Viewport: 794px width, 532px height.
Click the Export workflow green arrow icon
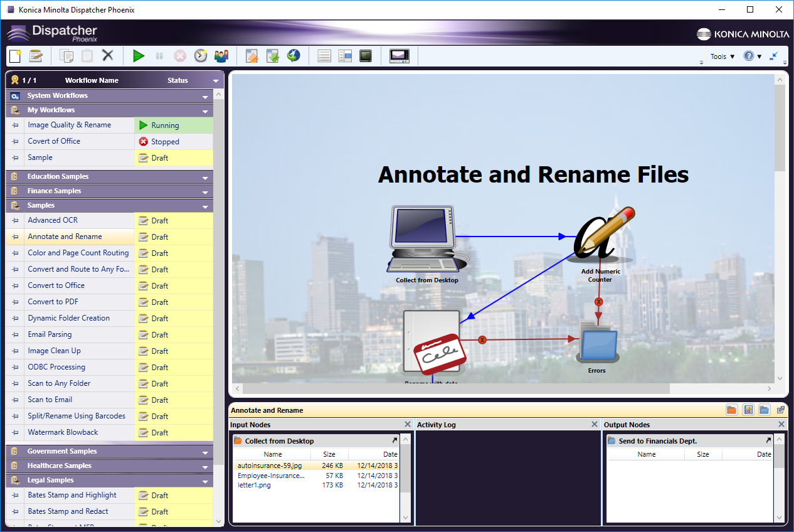pos(273,56)
